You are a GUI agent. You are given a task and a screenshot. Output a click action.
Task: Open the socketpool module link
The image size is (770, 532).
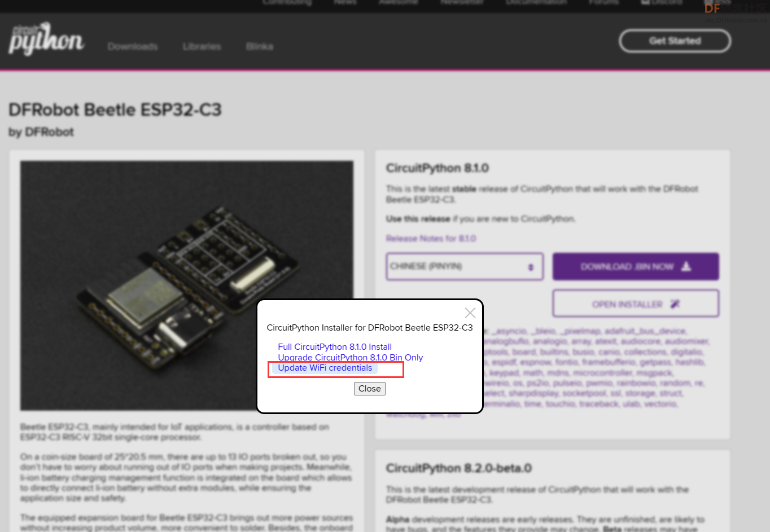click(x=584, y=393)
